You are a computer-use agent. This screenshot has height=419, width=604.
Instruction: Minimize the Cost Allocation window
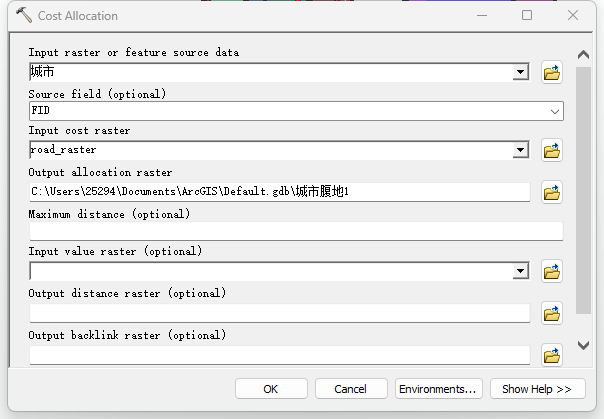tap(482, 15)
